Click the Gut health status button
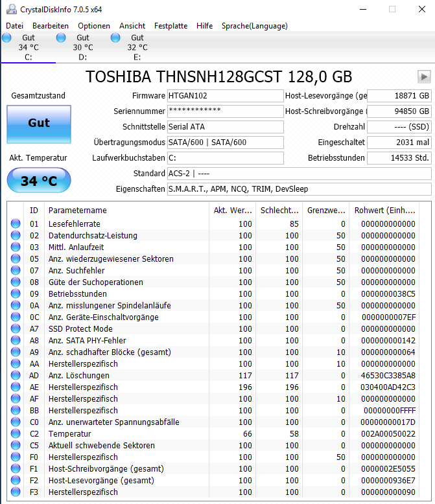 coord(39,124)
